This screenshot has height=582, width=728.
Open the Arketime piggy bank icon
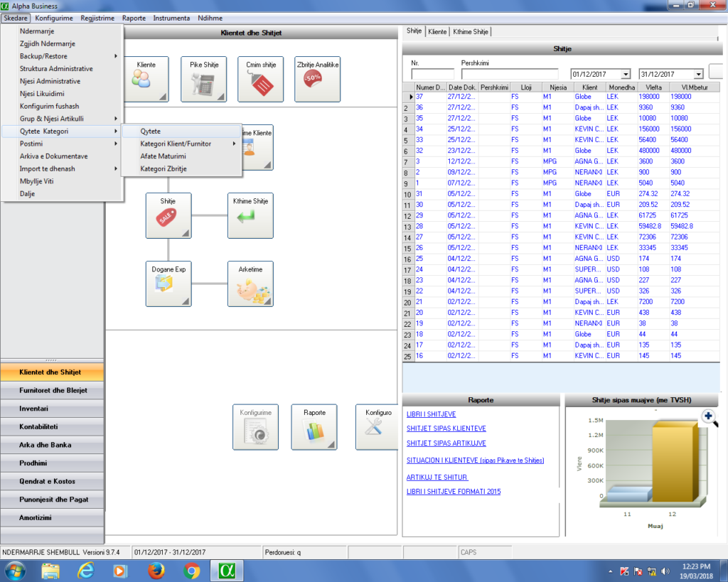[x=250, y=284]
